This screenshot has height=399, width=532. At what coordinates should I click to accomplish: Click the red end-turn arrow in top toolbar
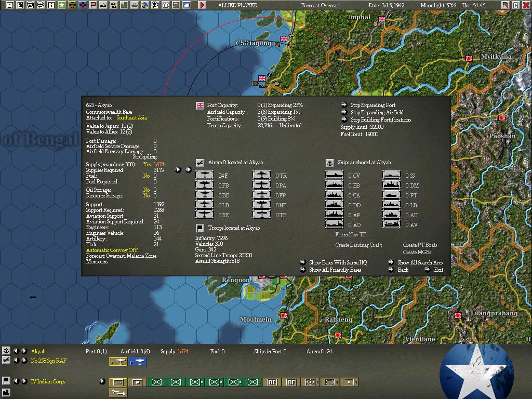[202, 5]
